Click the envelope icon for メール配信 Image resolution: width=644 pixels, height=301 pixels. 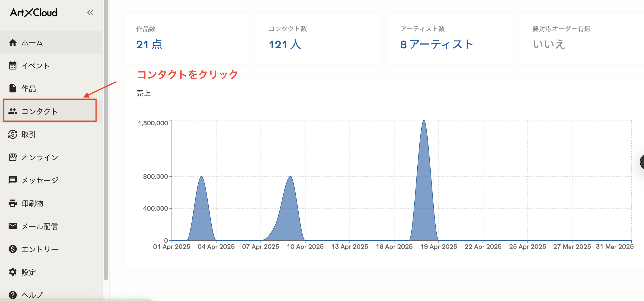13,226
